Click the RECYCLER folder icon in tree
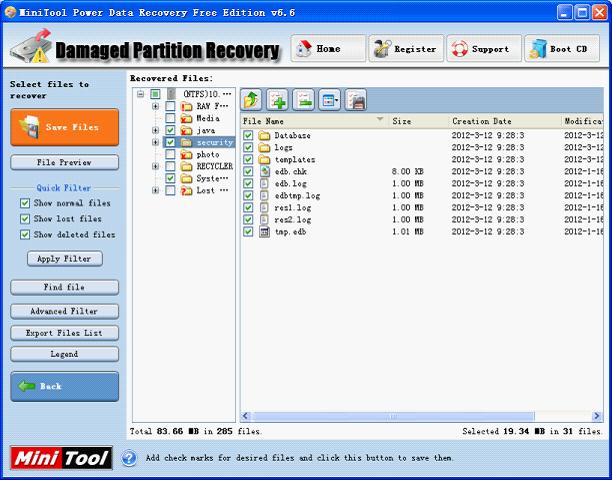The width and height of the screenshot is (612, 480). (186, 167)
